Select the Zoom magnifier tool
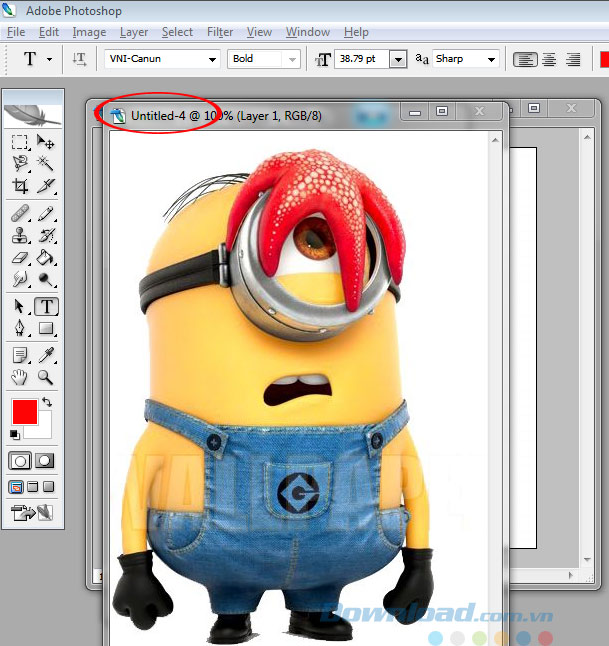This screenshot has width=609, height=646. (x=46, y=378)
